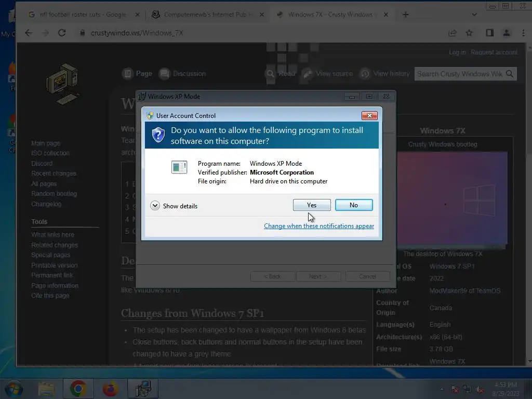The image size is (532, 399).
Task: Open View history on wiki
Action: (385, 74)
